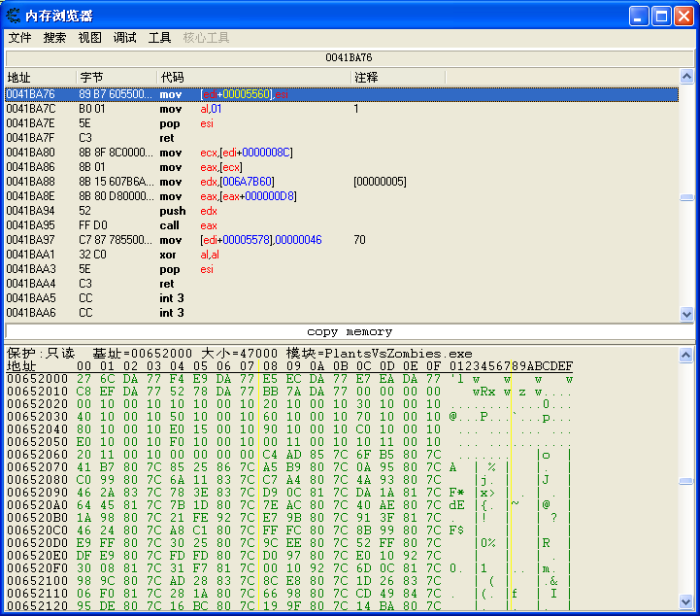Select the row with [006A7B60] operand
Viewport: 700px width, 616px height.
click(342, 182)
